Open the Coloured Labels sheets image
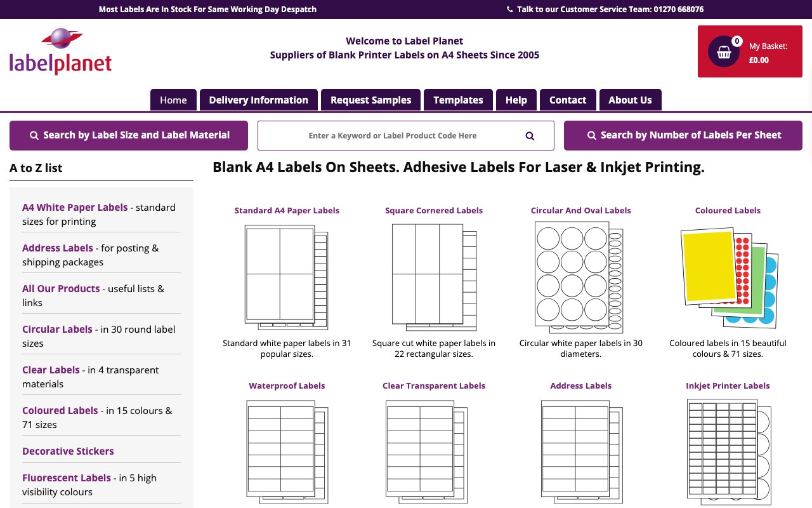 point(728,277)
